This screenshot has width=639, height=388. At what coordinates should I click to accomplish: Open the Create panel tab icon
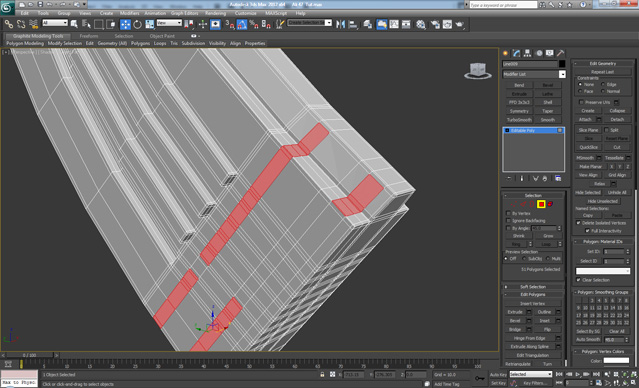505,53
